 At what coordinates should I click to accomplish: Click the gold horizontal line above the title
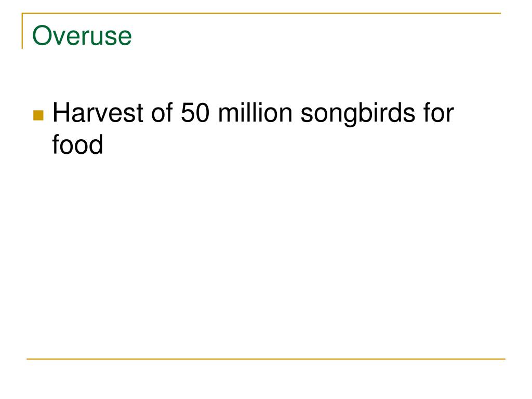pos(260,14)
